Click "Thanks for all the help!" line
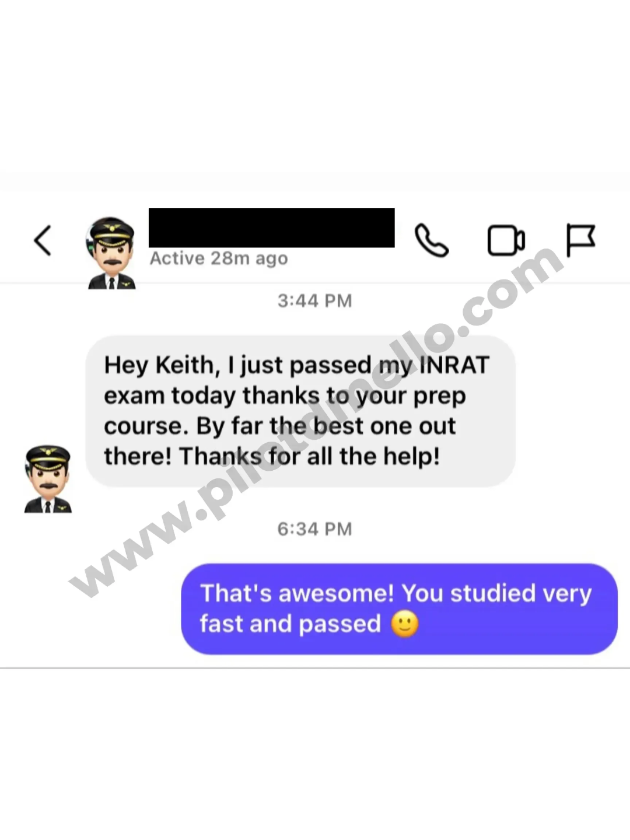 pos(310,456)
